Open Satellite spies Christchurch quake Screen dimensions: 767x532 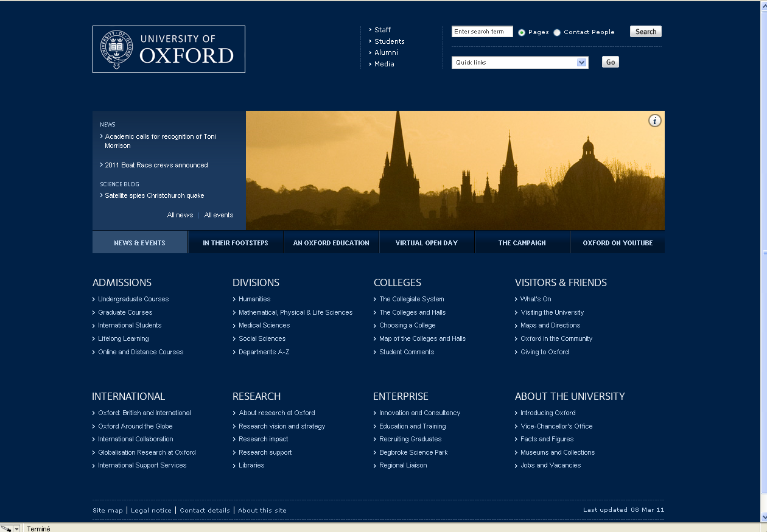[155, 195]
